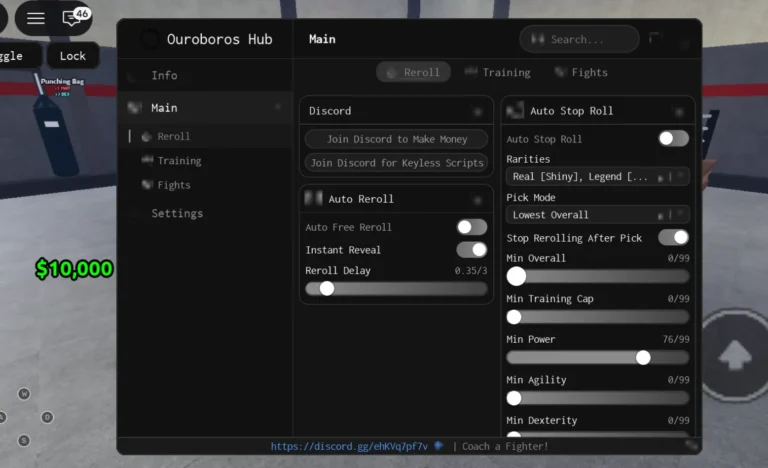Click the Training icon in sidebar
This screenshot has height=468, width=768.
tap(147, 160)
